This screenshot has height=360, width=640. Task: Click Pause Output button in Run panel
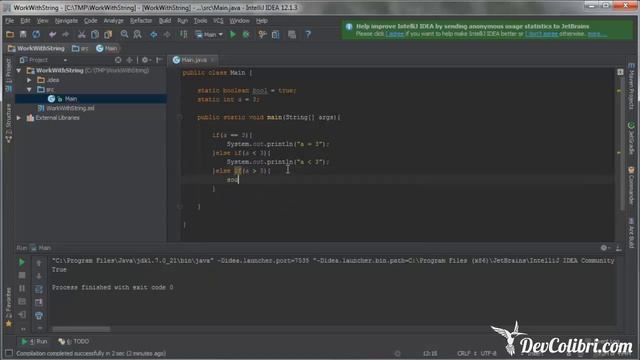coord(22,289)
